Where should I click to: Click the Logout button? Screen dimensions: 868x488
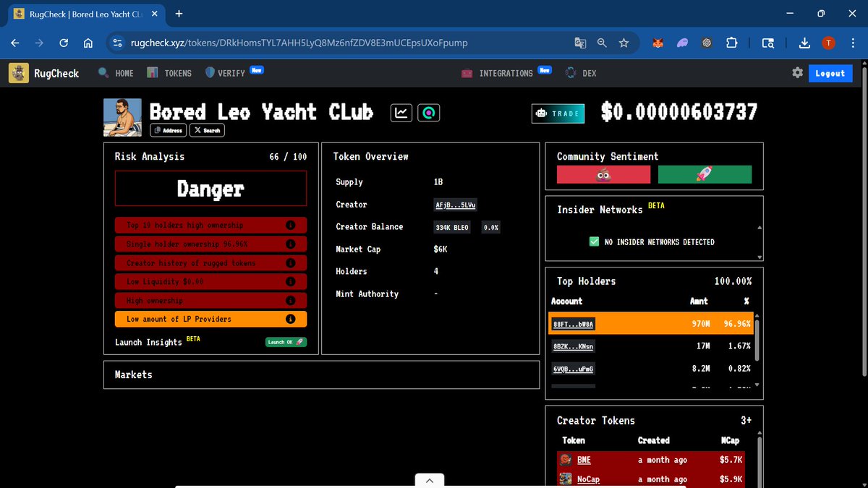click(830, 73)
